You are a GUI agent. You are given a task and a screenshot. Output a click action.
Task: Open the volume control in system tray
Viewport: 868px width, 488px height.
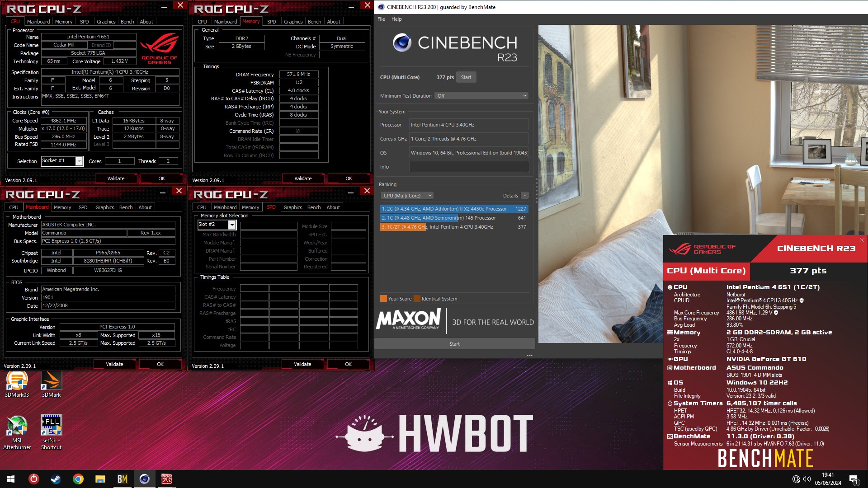pyautogui.click(x=807, y=479)
